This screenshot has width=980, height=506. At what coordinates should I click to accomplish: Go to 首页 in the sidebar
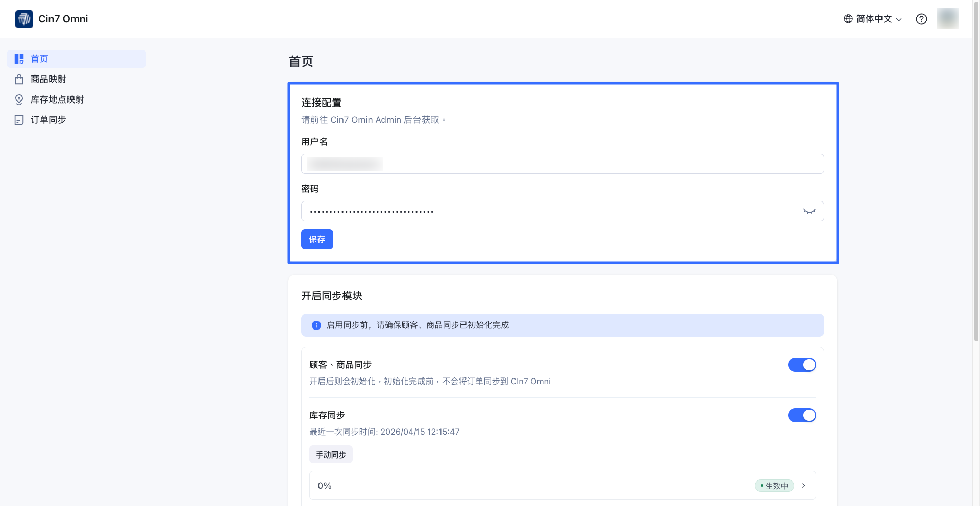point(77,59)
